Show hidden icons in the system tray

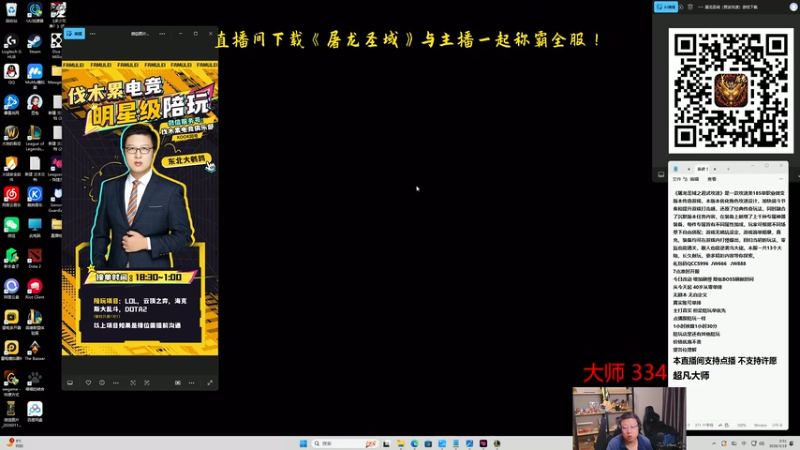coord(714,443)
